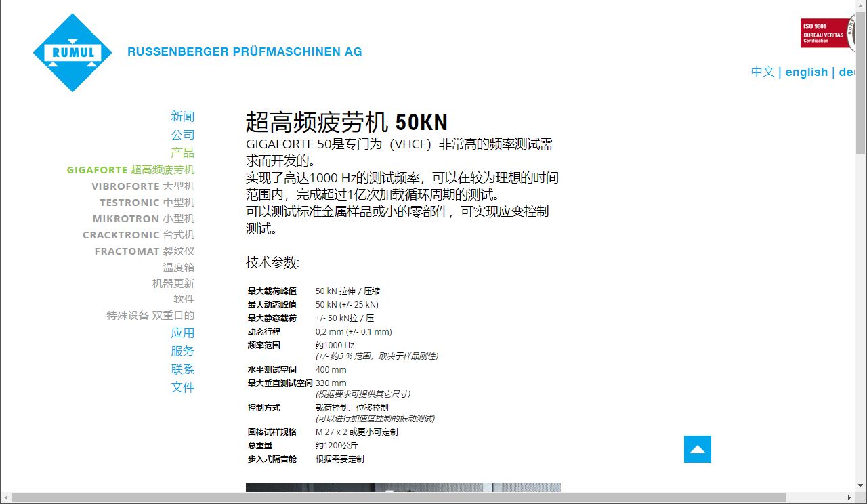Click the ISO 9001 Bureau Veritas badge

coord(826,33)
